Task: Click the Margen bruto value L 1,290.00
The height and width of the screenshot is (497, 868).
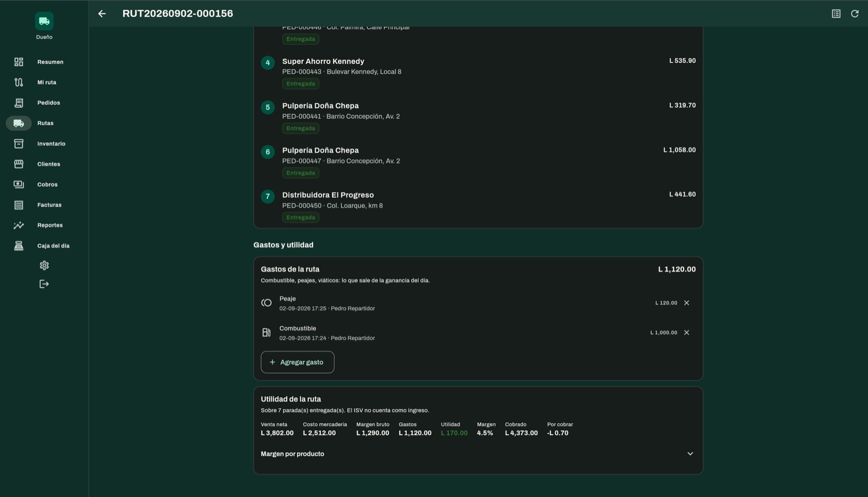Action: coord(373,433)
